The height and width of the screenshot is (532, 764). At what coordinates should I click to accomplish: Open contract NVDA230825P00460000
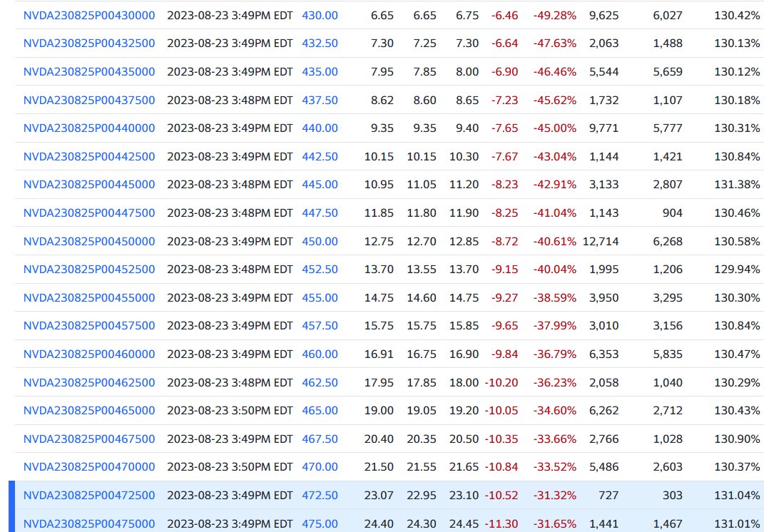(x=89, y=354)
